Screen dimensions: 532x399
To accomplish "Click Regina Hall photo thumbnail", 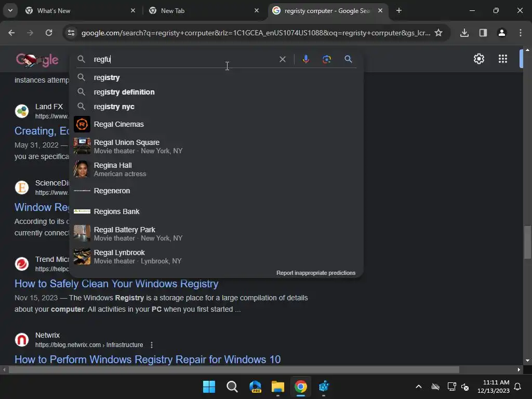I will [82, 169].
